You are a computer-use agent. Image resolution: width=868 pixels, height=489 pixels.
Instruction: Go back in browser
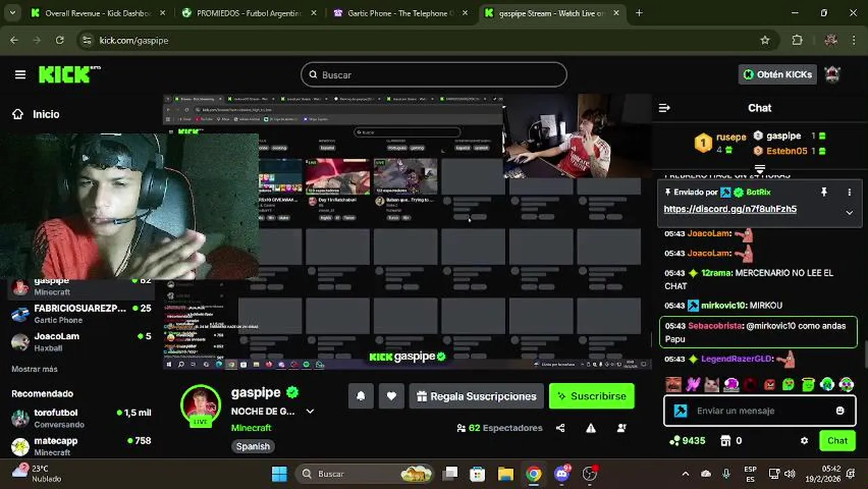(x=14, y=40)
